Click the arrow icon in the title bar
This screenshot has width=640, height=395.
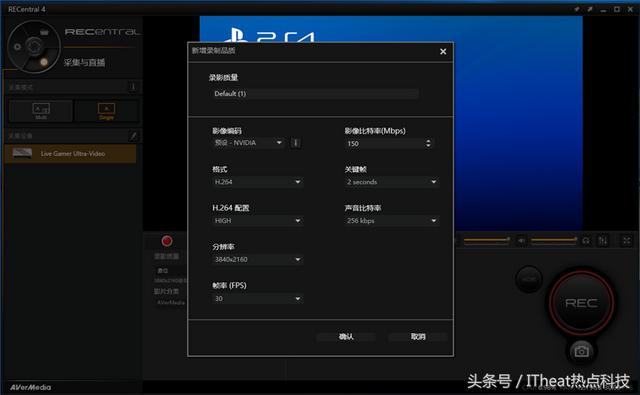click(x=590, y=9)
